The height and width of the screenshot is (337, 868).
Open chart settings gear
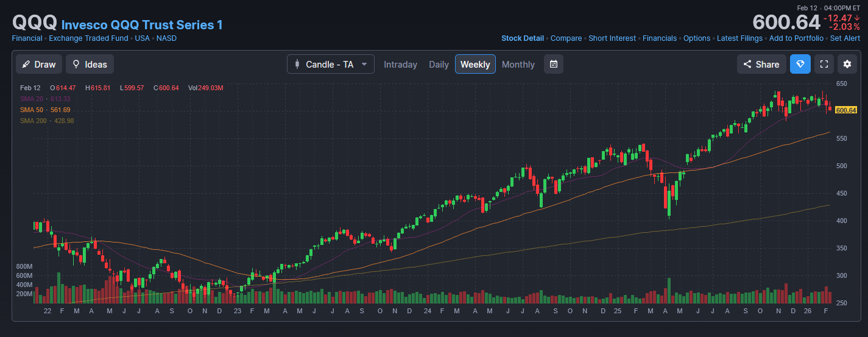tap(847, 64)
